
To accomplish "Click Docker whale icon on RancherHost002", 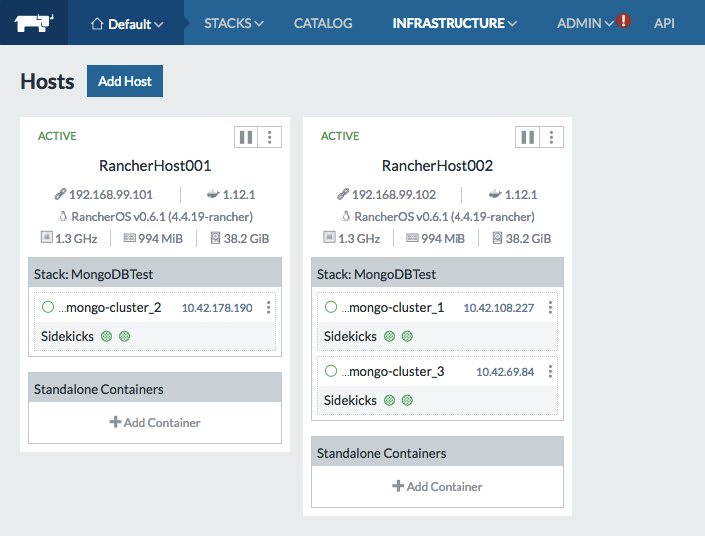I will coord(495,194).
